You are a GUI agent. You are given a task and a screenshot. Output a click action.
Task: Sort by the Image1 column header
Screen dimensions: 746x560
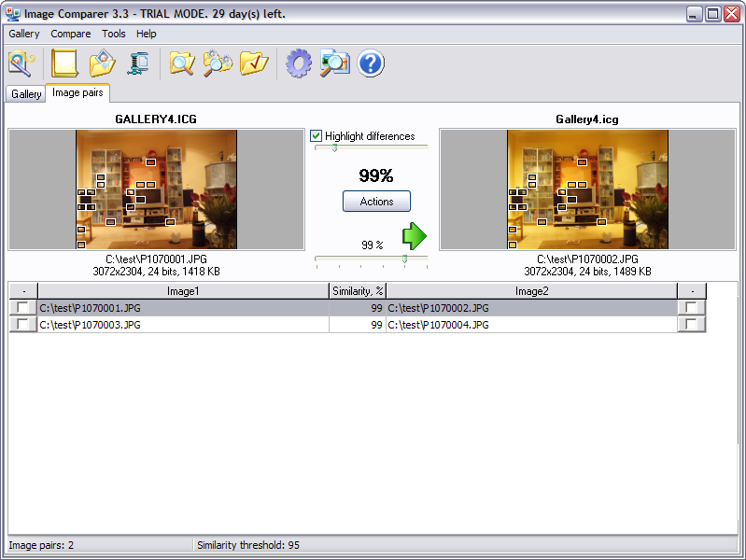(183, 291)
